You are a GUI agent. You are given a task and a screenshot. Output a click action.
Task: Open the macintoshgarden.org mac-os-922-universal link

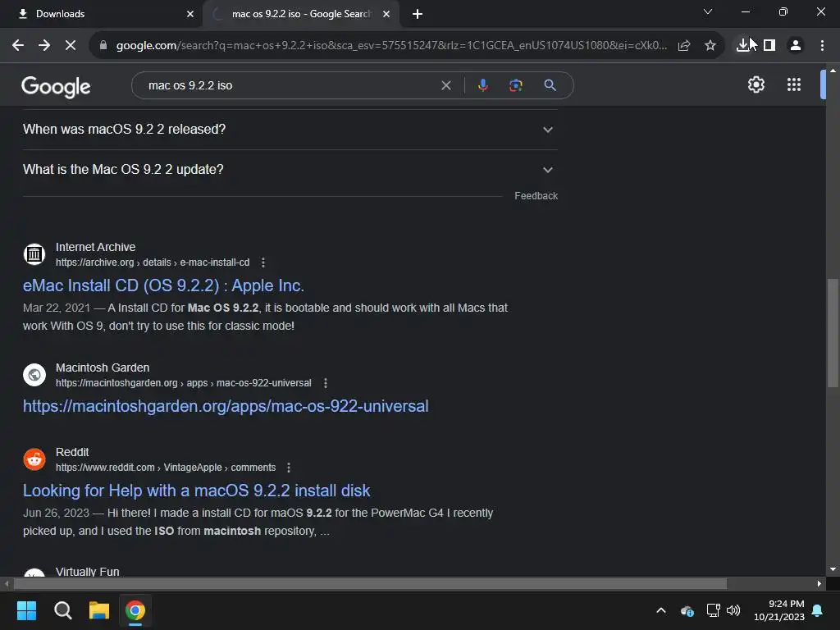coord(226,406)
